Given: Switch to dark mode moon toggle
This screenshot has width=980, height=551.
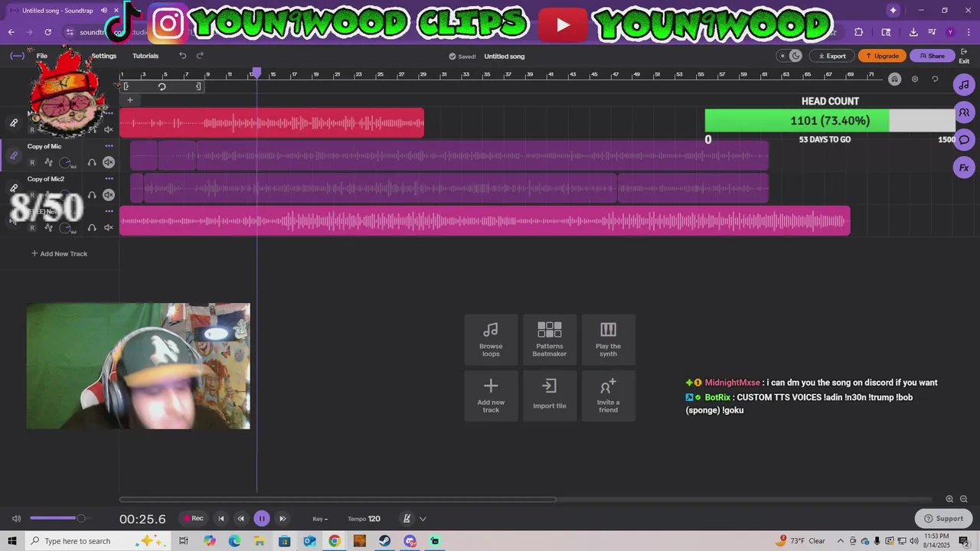Looking at the screenshot, I should point(796,56).
